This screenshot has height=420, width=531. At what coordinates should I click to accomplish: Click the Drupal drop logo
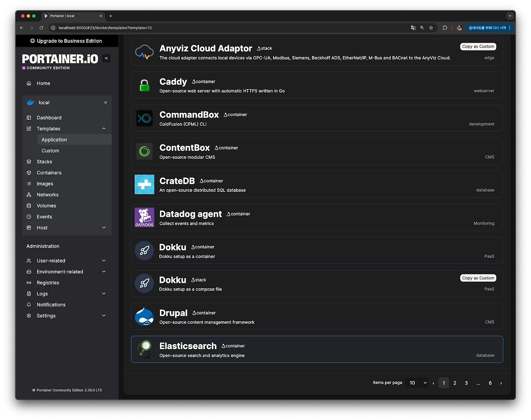144,316
